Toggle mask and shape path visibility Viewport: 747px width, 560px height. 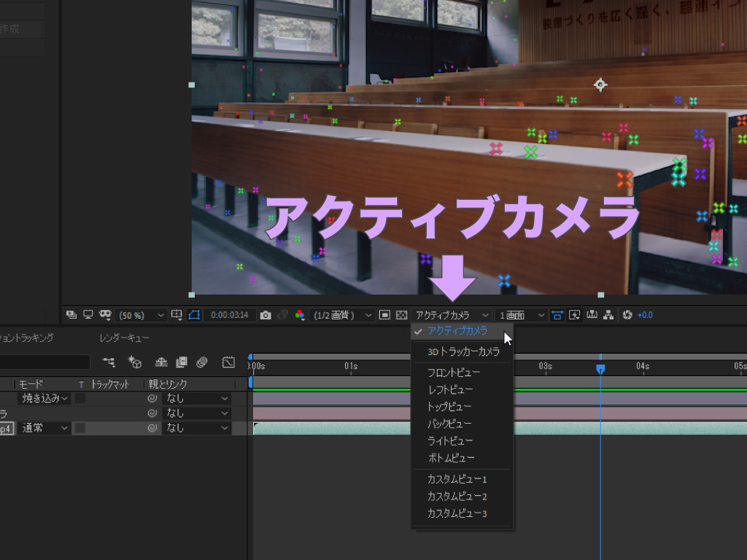194,315
